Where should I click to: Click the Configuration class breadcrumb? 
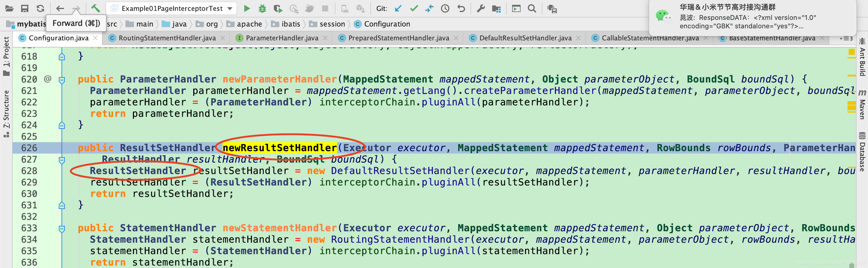(382, 24)
